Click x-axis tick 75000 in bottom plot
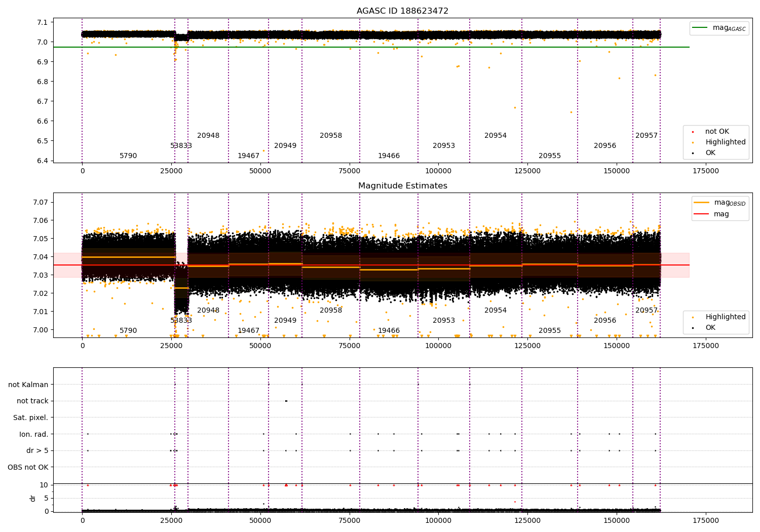This screenshot has height=532, width=760. [x=349, y=521]
